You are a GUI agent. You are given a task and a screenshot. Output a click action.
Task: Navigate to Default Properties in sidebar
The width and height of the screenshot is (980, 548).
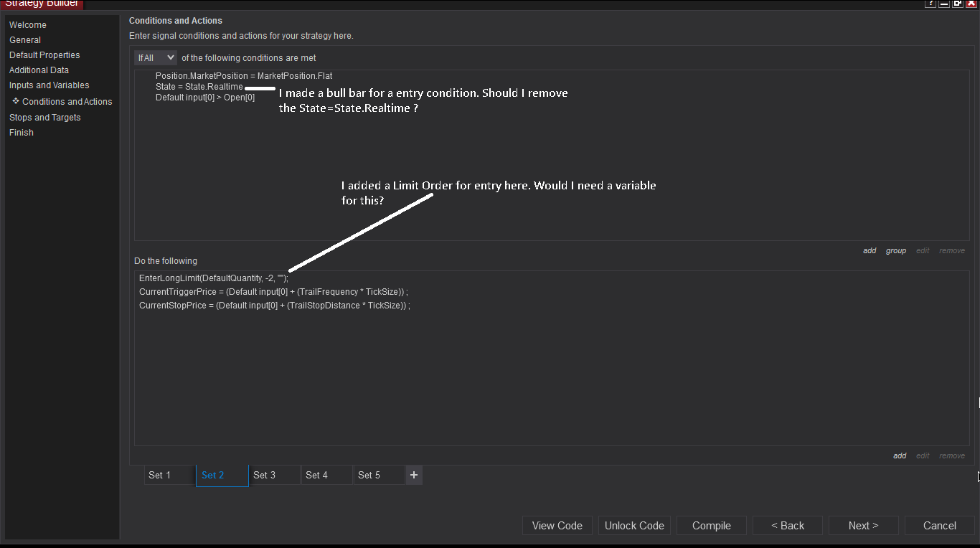[x=44, y=55]
